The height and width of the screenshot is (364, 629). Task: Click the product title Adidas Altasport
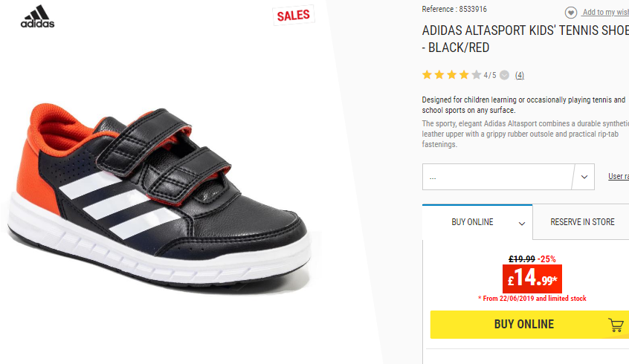[x=526, y=39]
